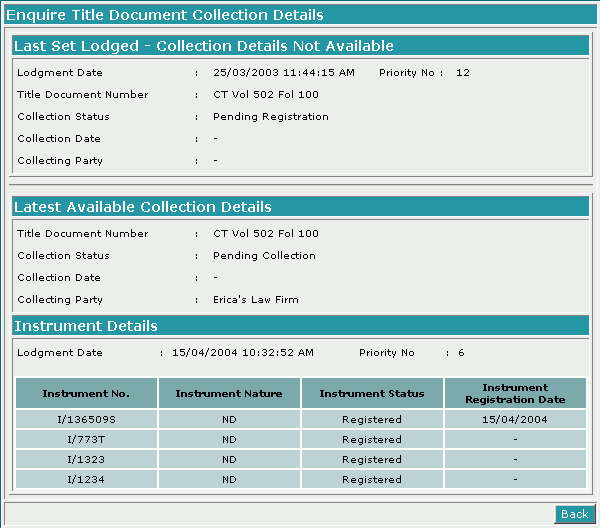Select instrument number I/136509S in table
Viewport: 600px width, 528px height.
tap(87, 419)
